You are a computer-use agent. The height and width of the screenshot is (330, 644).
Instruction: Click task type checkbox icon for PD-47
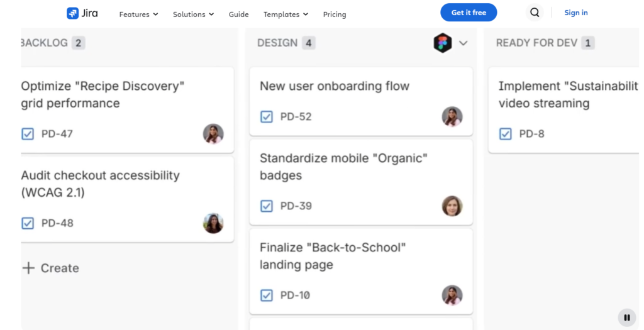click(28, 134)
